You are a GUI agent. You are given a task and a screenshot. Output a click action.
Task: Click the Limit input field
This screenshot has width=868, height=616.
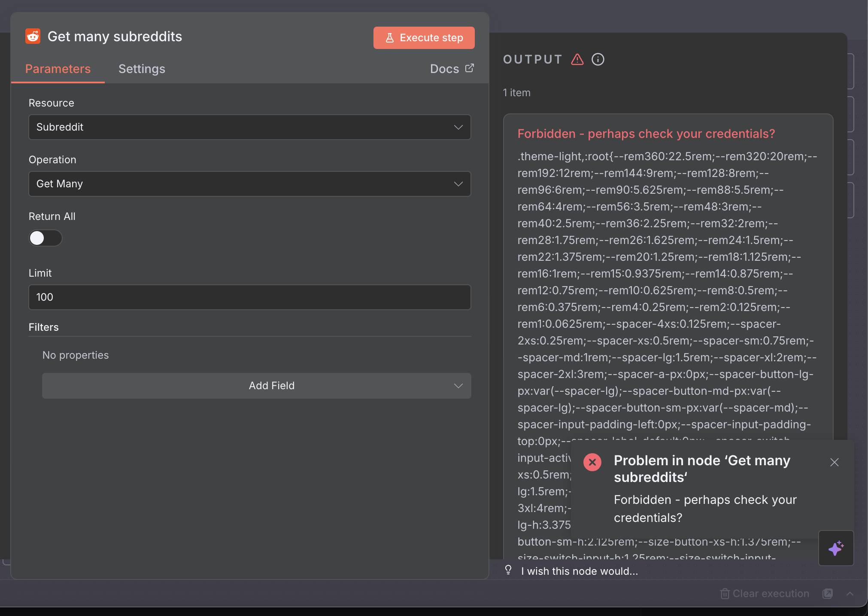249,297
